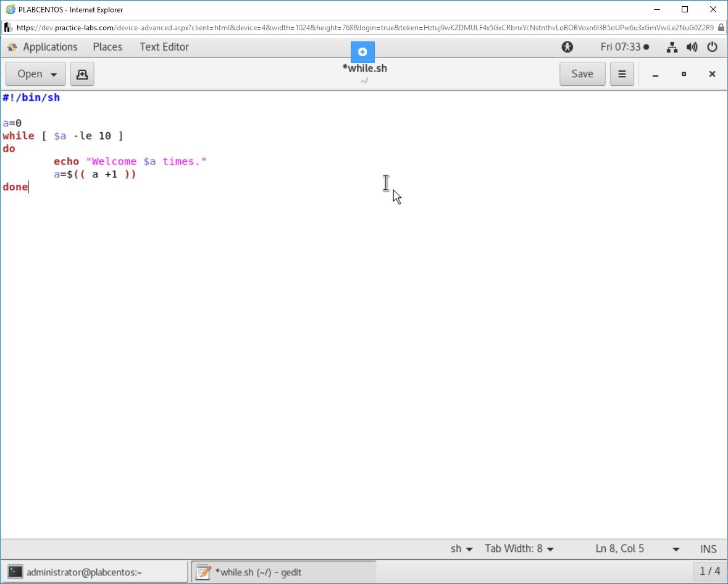This screenshot has height=584, width=728.
Task: Open the sh language syntax dropdown
Action: [x=461, y=549]
